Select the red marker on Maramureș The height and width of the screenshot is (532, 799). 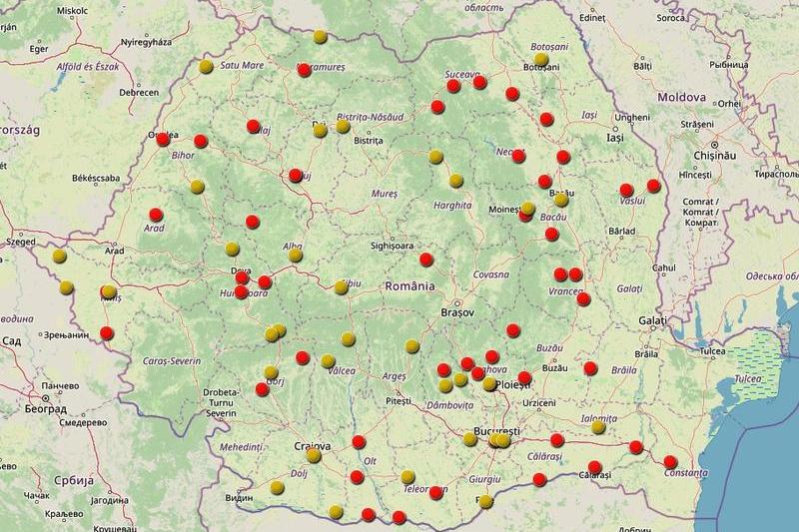click(304, 70)
